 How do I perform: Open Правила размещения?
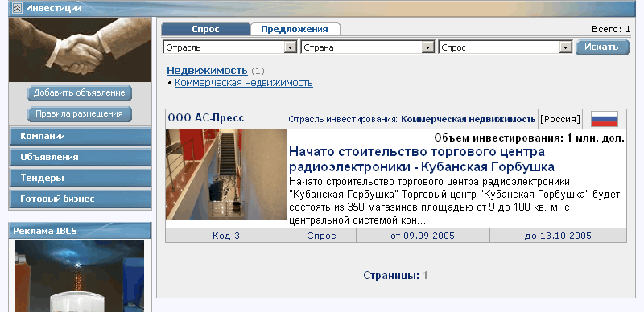pyautogui.click(x=79, y=114)
